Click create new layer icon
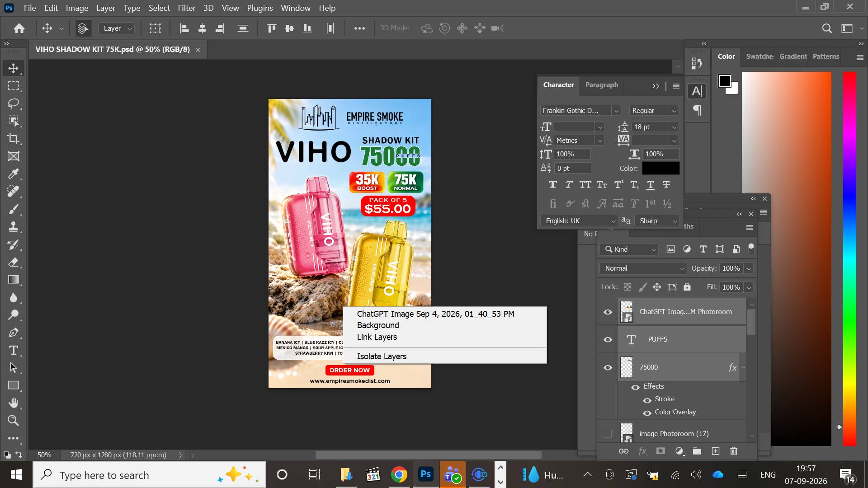Screen dimensions: 868x488 (715, 451)
